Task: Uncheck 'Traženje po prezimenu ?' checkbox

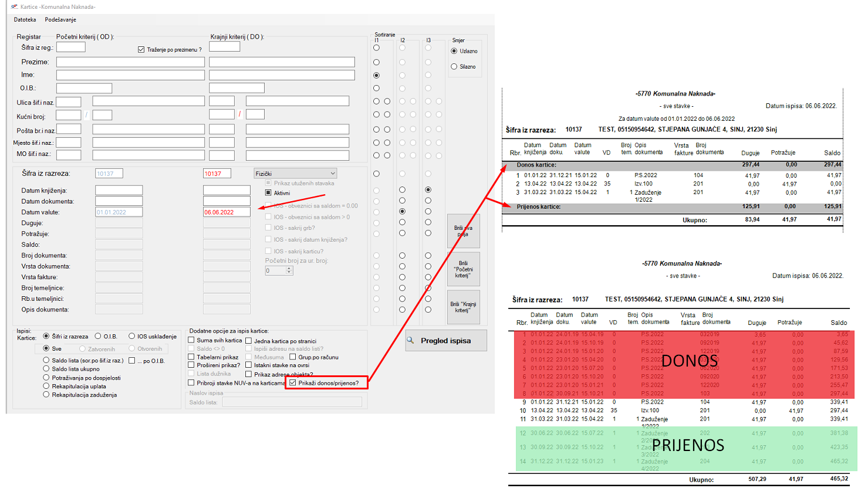Action: (141, 50)
